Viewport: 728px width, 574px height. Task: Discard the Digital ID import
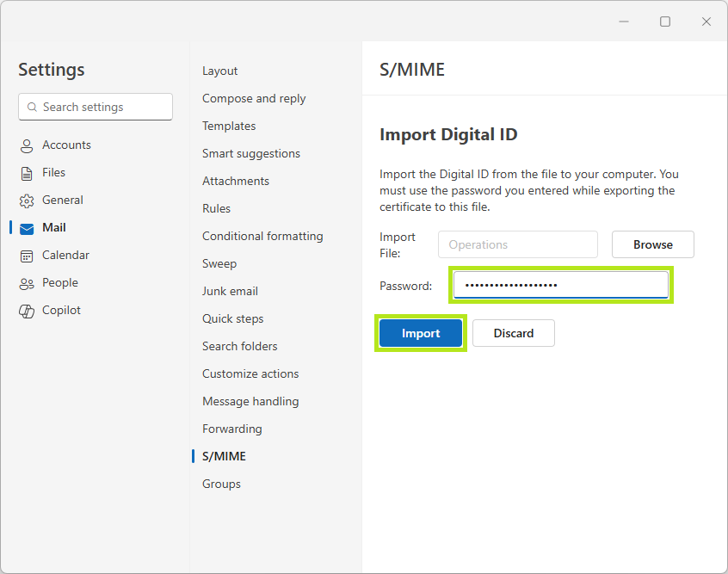click(513, 333)
